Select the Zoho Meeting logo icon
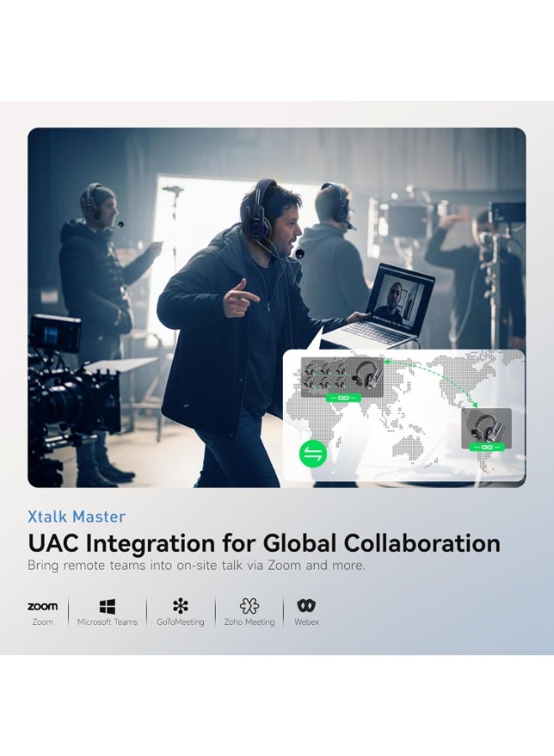Image resolution: width=554 pixels, height=756 pixels. (x=249, y=606)
